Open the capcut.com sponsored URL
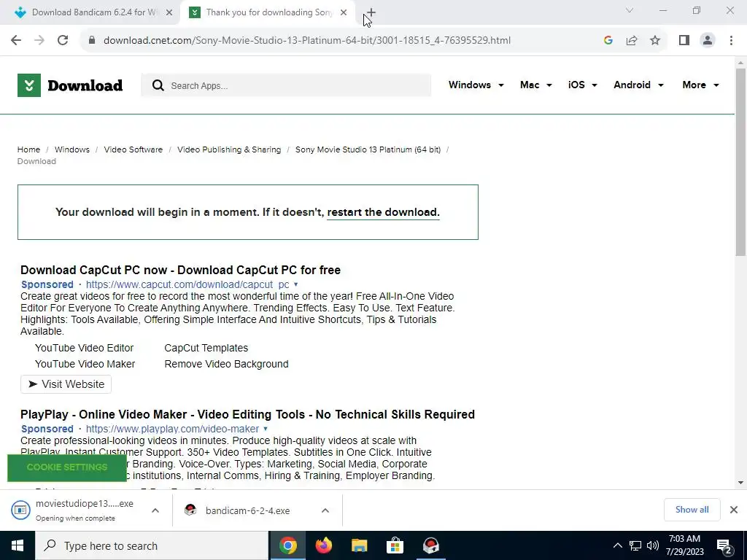This screenshot has width=747, height=560. click(x=187, y=284)
